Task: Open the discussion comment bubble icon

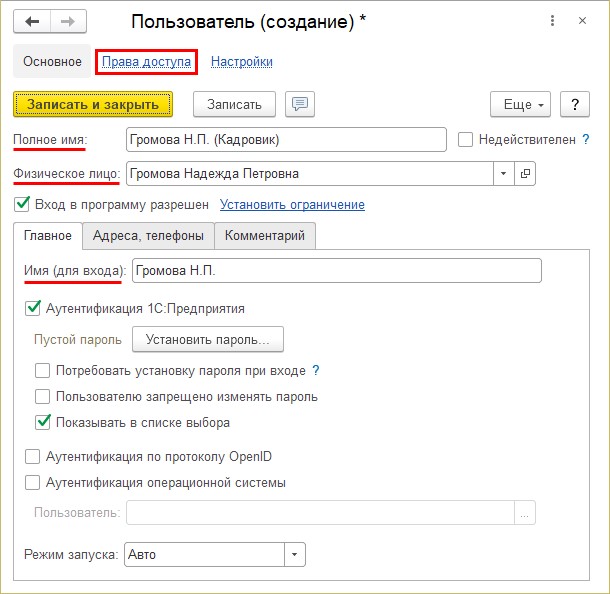Action: 300,104
